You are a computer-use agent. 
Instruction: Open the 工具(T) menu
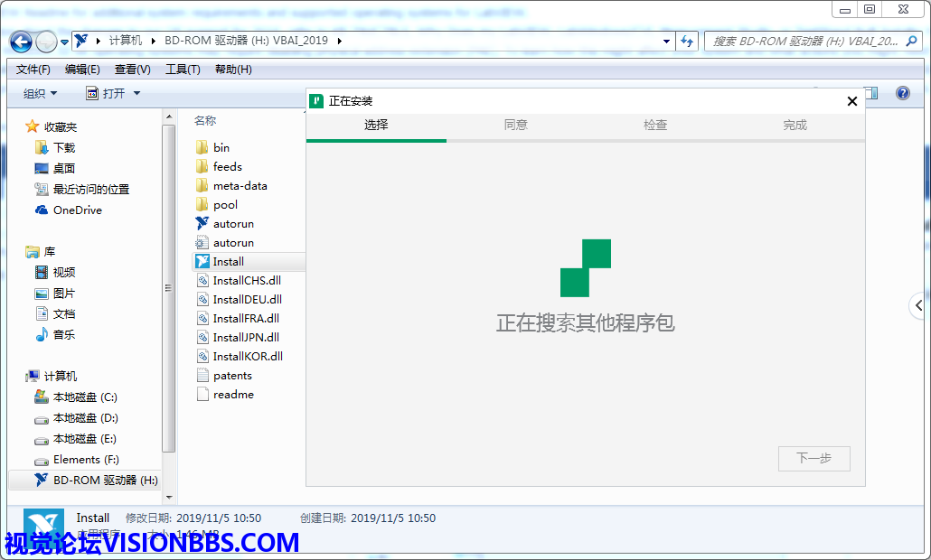point(183,70)
